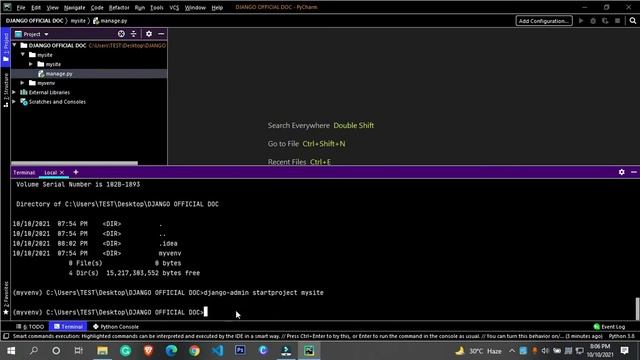This screenshot has width=640, height=360.
Task: Open Terminal panel settings gear
Action: [x=622, y=172]
